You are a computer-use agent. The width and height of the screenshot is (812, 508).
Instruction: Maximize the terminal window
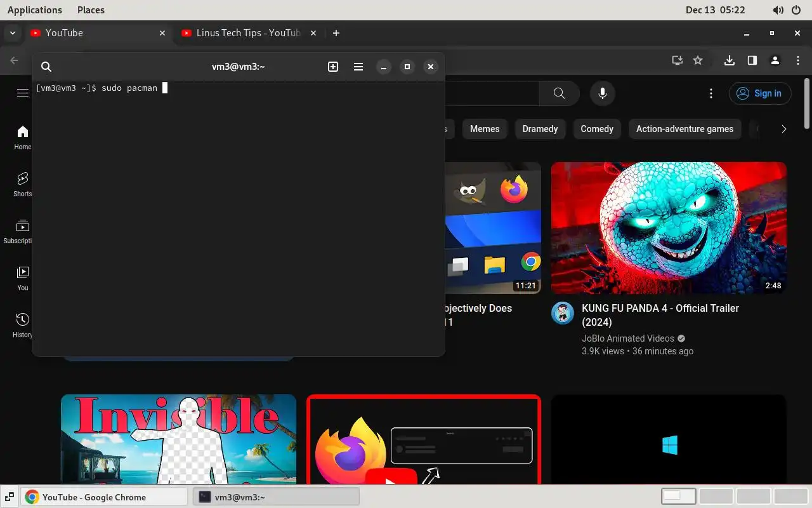(407, 67)
